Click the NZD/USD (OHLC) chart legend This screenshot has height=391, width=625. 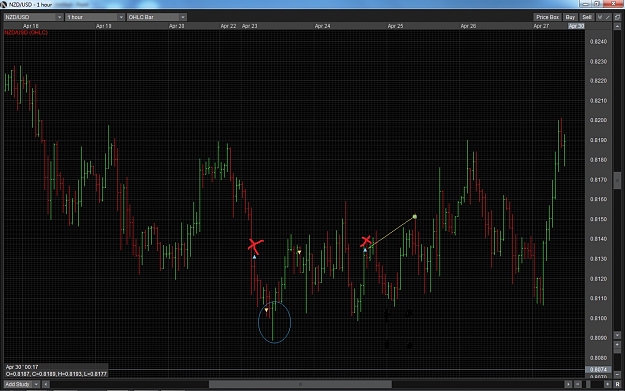(x=26, y=33)
